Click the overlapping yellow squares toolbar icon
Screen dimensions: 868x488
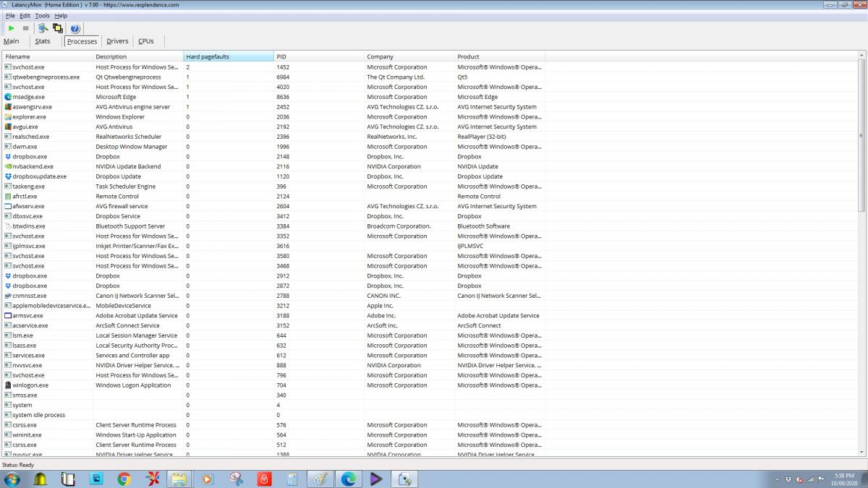58,28
